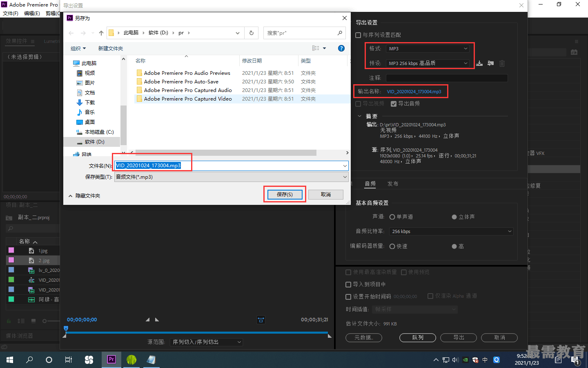The height and width of the screenshot is (368, 588).
Task: Open the save type (保存类型) dropdown
Action: 231,177
